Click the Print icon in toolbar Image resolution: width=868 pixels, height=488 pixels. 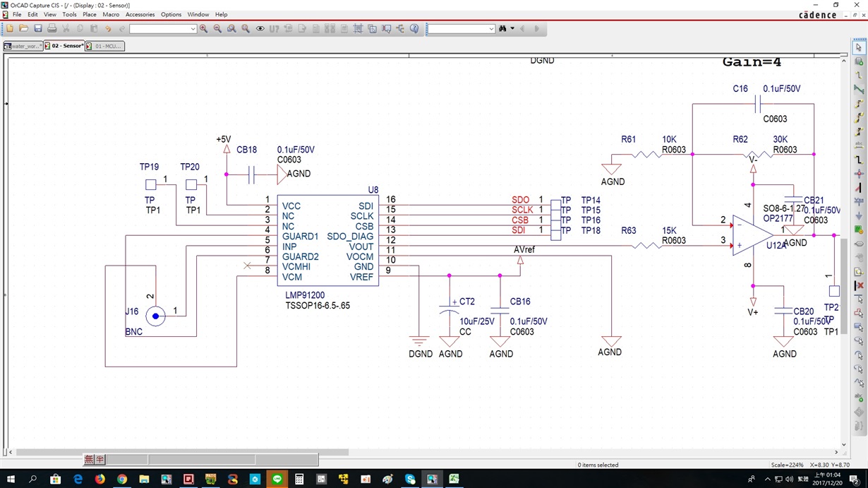[52, 29]
